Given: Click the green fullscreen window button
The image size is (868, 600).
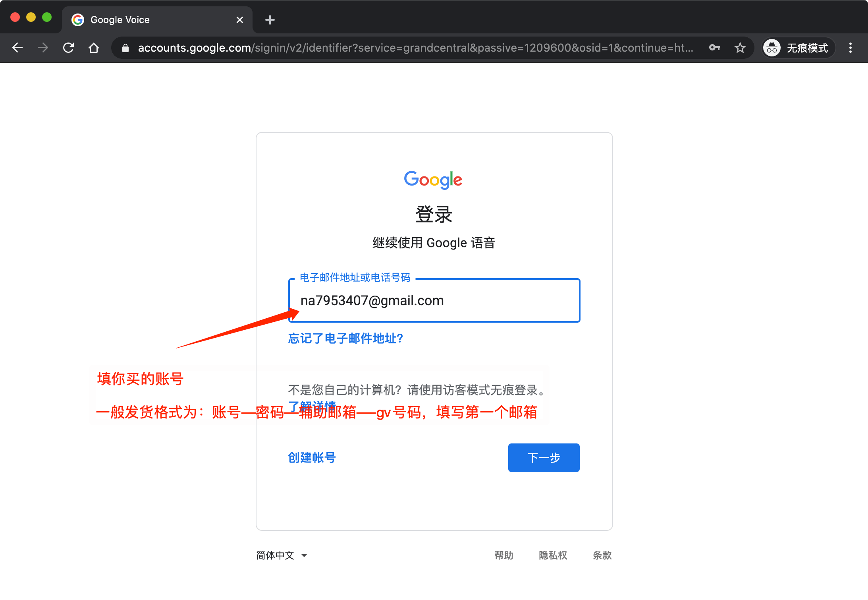Looking at the screenshot, I should (x=47, y=17).
